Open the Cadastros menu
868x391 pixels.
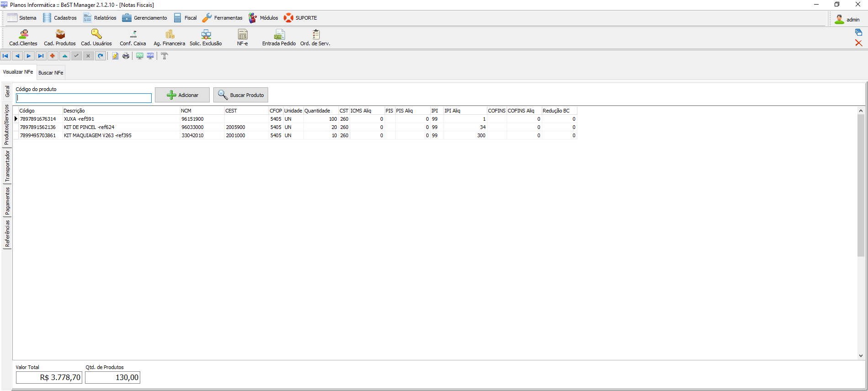coord(60,18)
